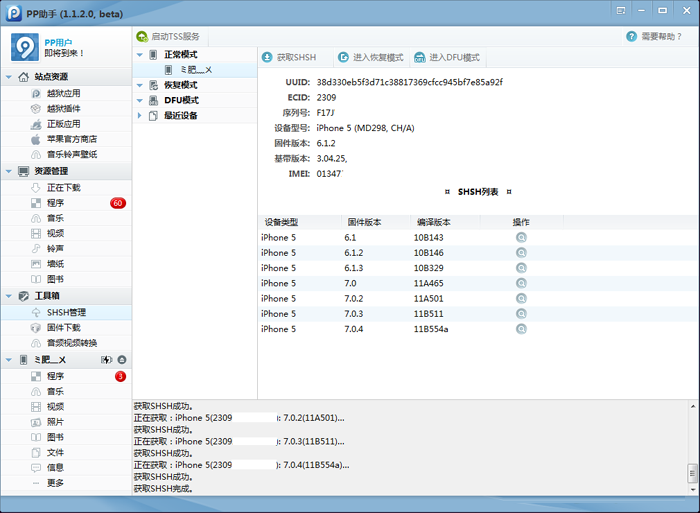The width and height of the screenshot is (700, 513).
Task: Select the 恢复模式 tree item
Action: coord(181,85)
